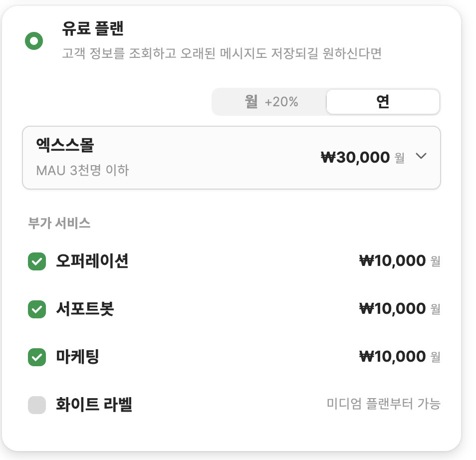Select the 연 billing tab
This screenshot has width=476, height=460.
click(x=383, y=102)
